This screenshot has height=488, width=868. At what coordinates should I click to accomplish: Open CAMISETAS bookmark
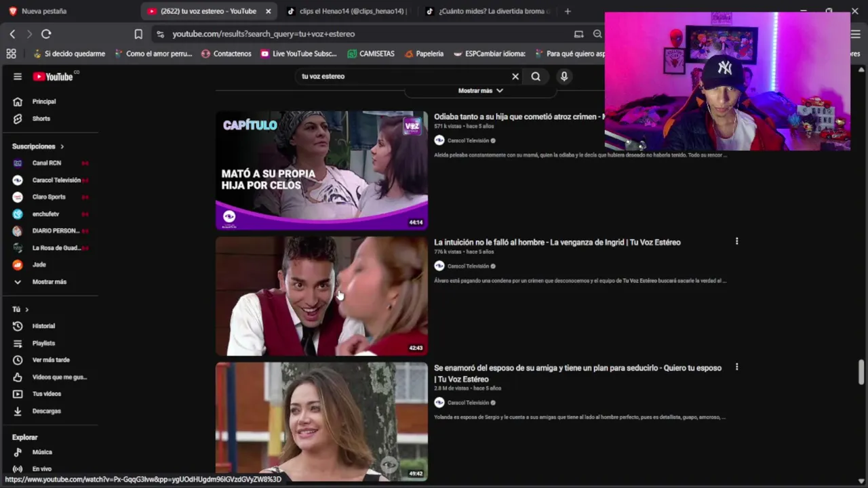click(x=371, y=54)
